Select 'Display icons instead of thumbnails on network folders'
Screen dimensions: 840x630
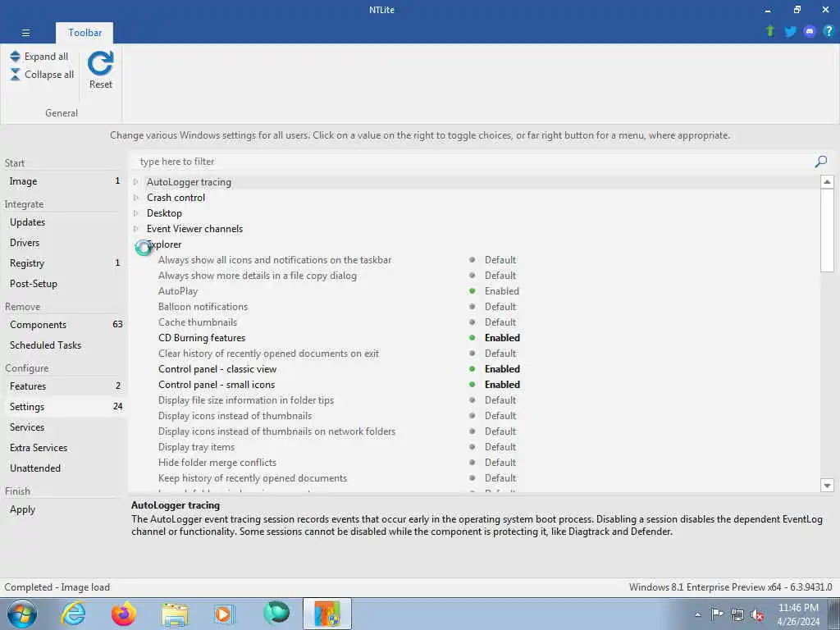pyautogui.click(x=276, y=431)
